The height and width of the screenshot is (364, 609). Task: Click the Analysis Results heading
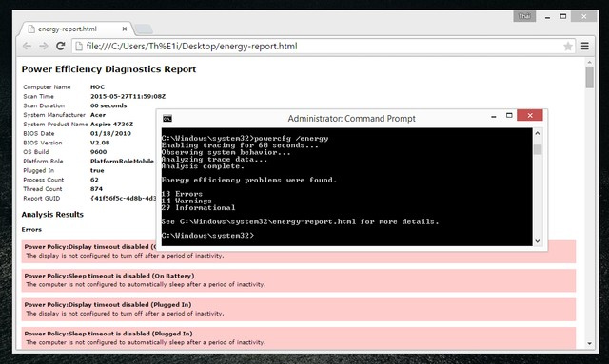pyautogui.click(x=52, y=214)
